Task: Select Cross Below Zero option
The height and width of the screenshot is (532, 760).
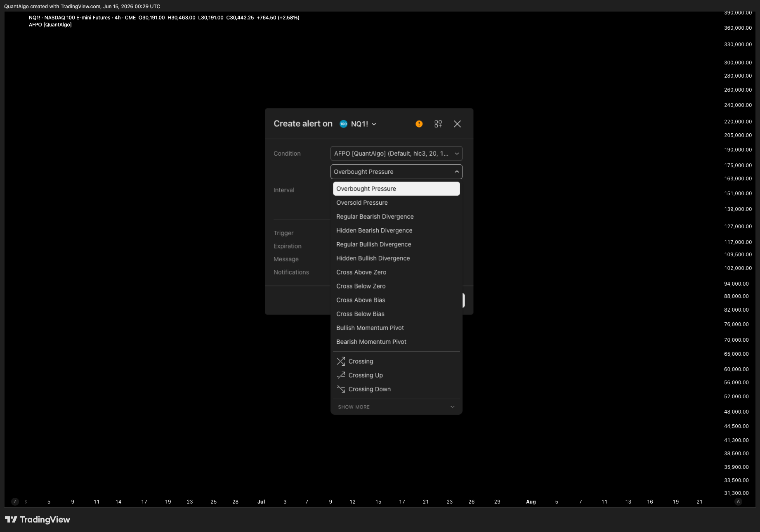Action: tap(396, 286)
